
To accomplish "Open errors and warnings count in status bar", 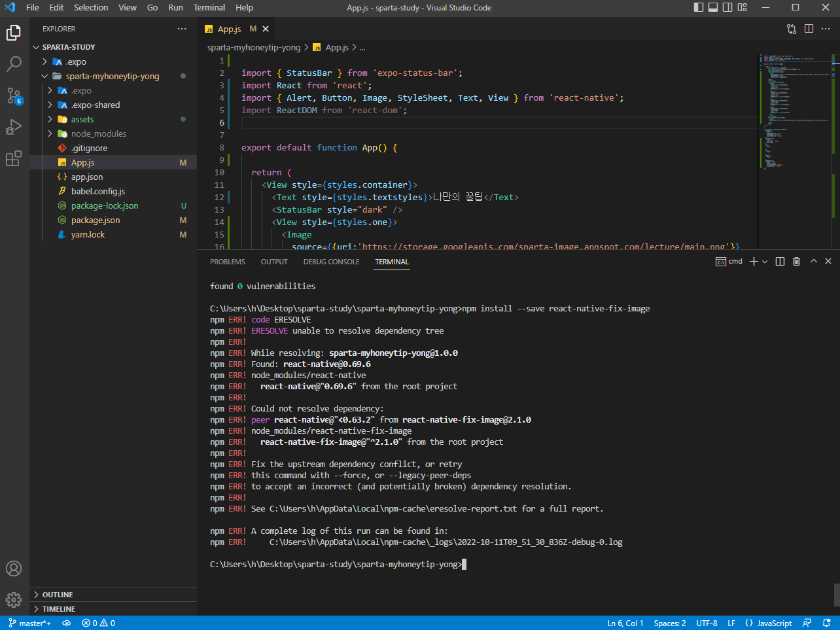I will [x=98, y=623].
